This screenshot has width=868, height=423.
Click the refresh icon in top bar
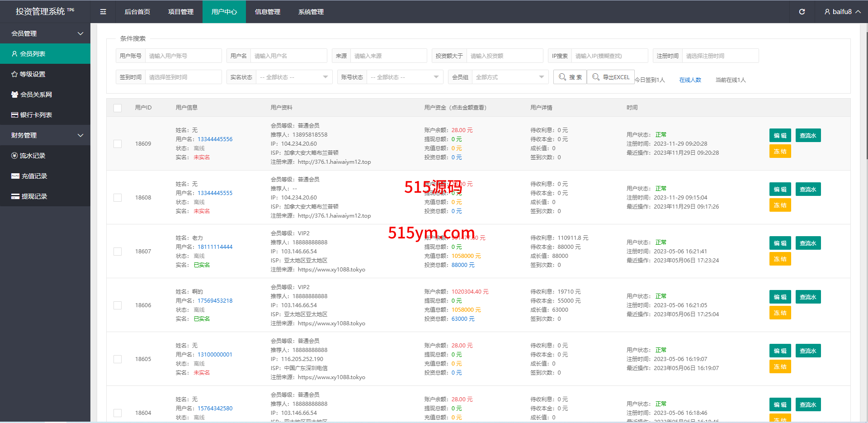point(802,12)
